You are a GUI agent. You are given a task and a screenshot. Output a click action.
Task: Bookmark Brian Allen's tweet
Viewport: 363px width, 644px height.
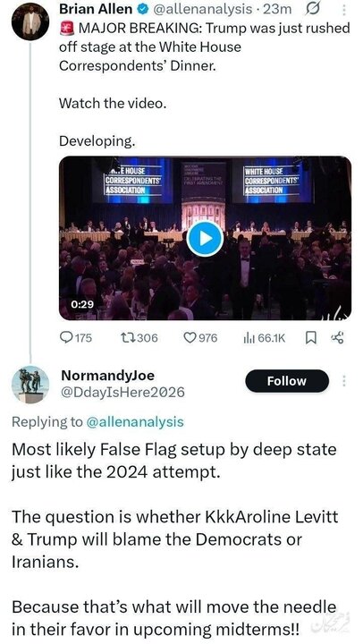pos(311,338)
